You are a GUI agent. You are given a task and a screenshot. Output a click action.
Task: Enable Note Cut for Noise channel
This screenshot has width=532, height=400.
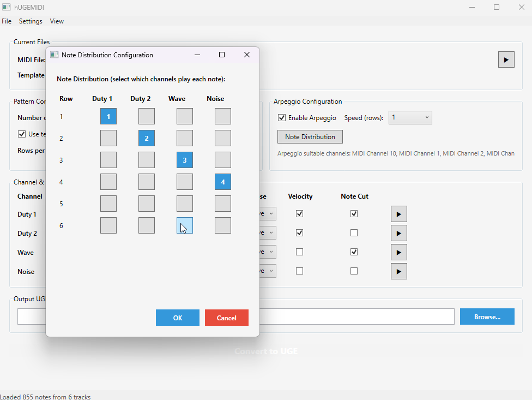(354, 271)
